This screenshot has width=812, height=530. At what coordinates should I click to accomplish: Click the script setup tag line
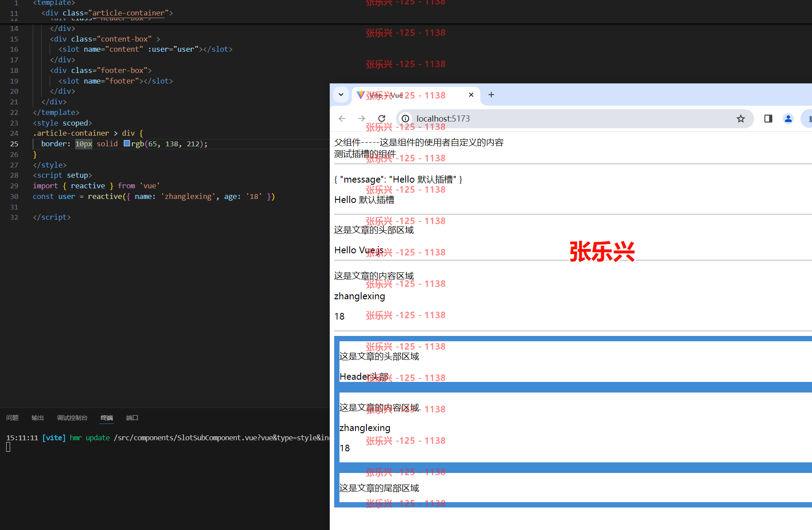62,175
